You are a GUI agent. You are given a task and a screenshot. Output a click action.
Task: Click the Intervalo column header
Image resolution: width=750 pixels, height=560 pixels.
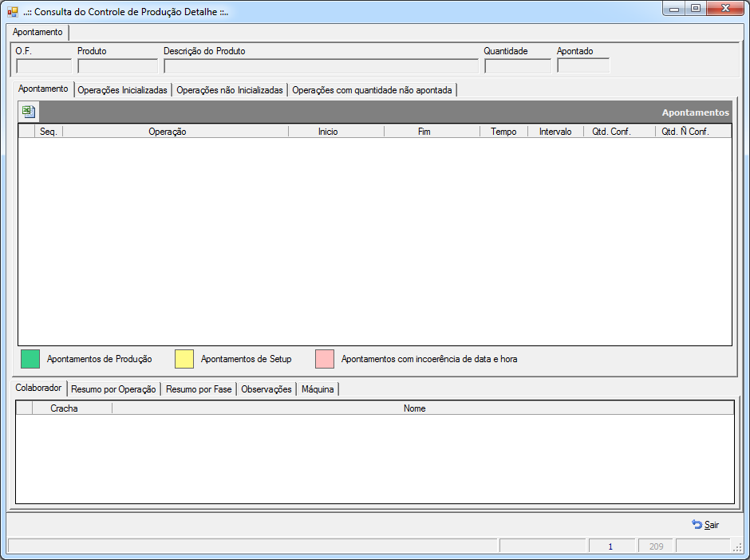click(555, 132)
